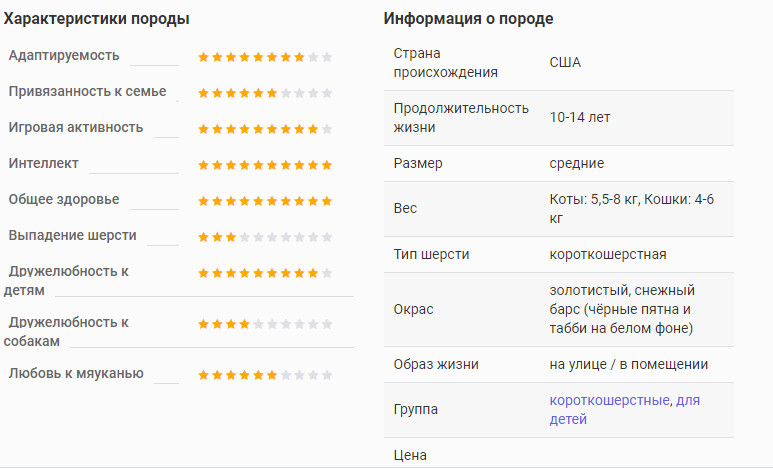Select the Окрас description text
The width and height of the screenshot is (773, 468).
[x=622, y=309]
